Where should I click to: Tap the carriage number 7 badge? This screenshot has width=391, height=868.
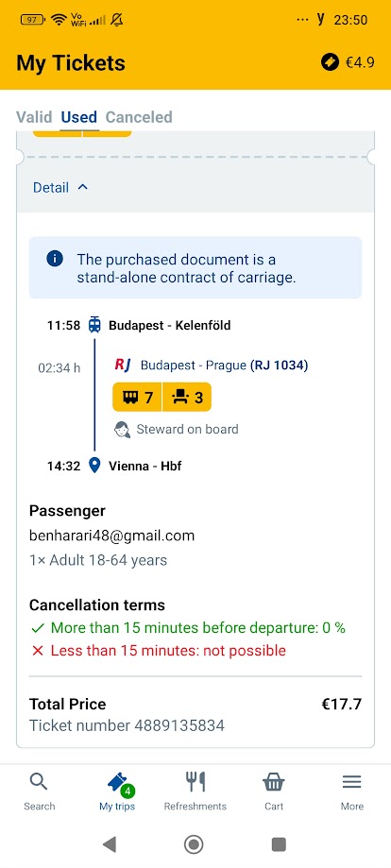(137, 397)
